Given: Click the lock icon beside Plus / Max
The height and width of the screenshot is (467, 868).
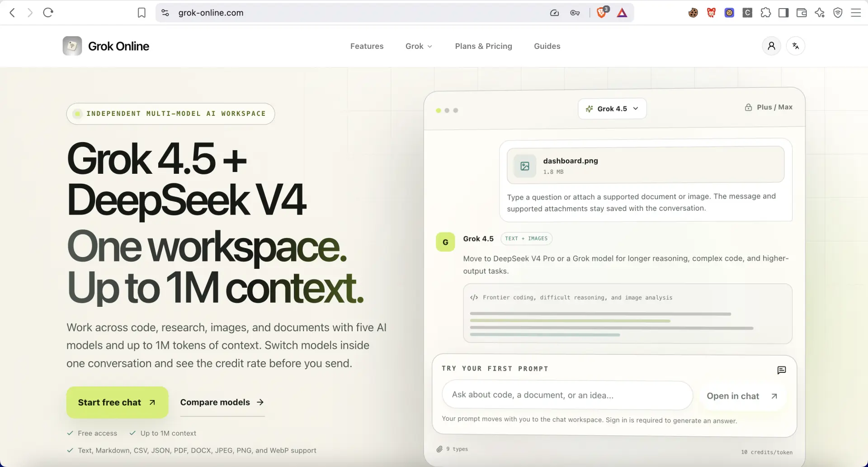Looking at the screenshot, I should pyautogui.click(x=749, y=107).
